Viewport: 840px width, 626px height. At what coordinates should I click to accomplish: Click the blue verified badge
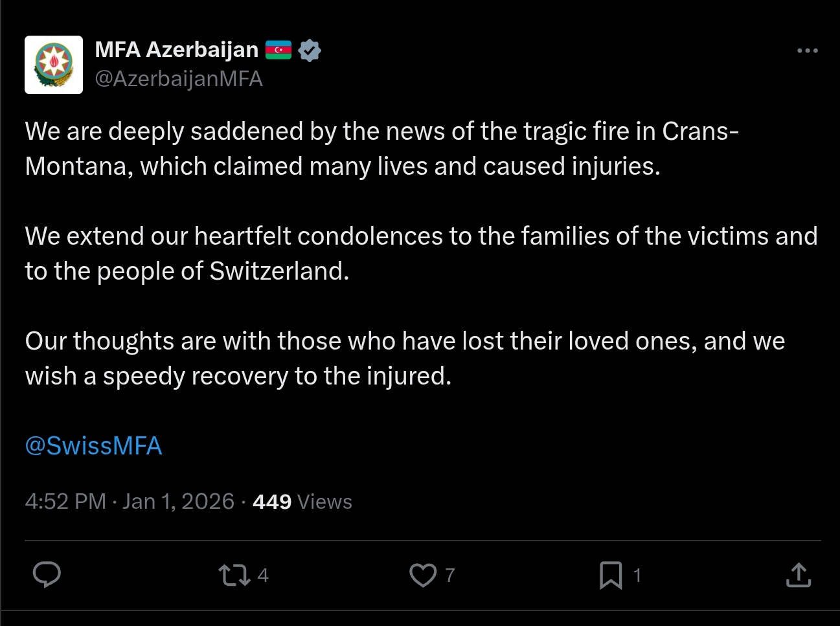coord(310,50)
